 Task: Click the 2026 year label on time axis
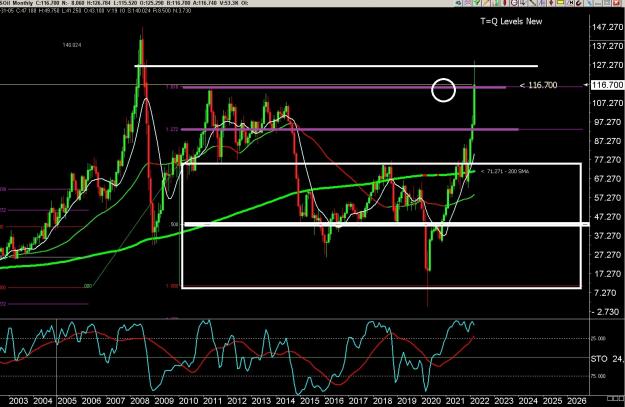tap(577, 401)
